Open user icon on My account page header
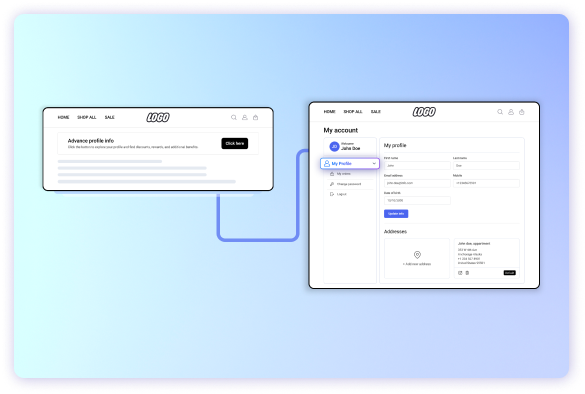Image resolution: width=585 pixels, height=394 pixels. (511, 112)
